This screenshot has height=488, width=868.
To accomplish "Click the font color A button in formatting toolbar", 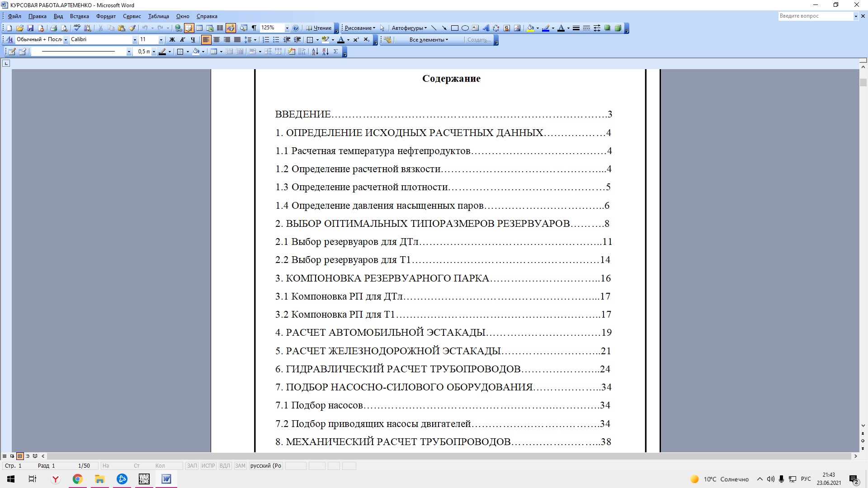I will click(341, 40).
